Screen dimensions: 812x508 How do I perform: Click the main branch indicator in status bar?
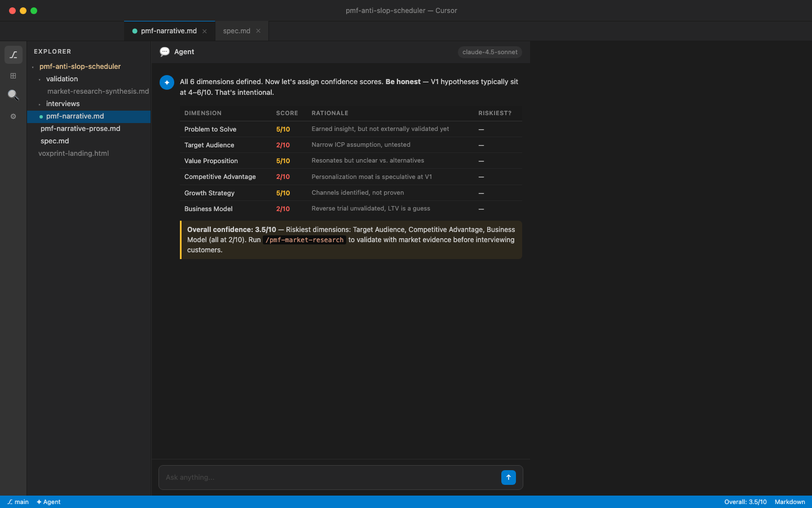coord(18,502)
